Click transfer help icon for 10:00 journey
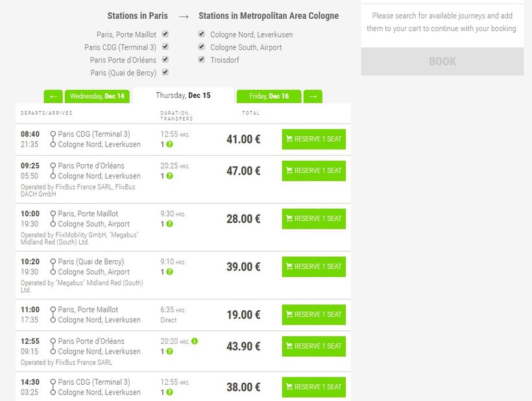This screenshot has height=401, width=532. (x=169, y=224)
